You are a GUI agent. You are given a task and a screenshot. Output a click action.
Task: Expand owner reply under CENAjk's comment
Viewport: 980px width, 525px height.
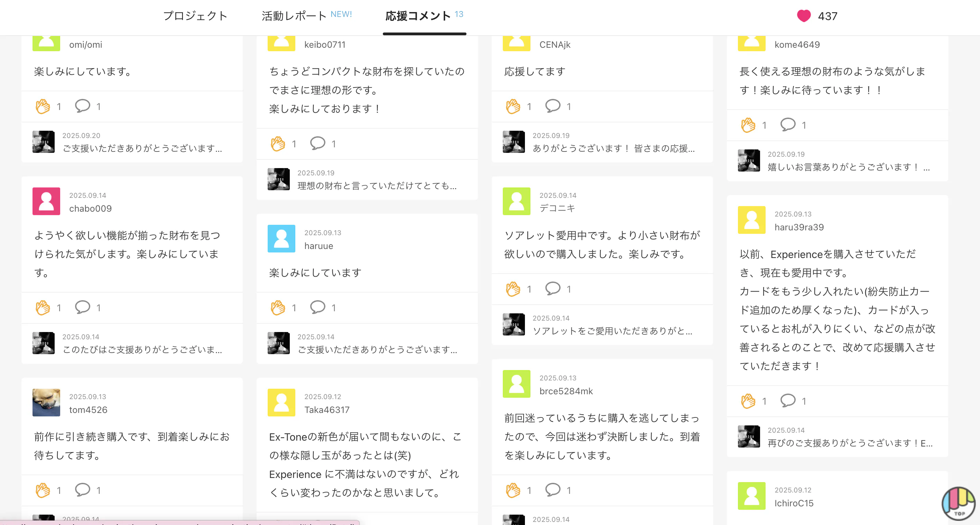[x=613, y=148]
